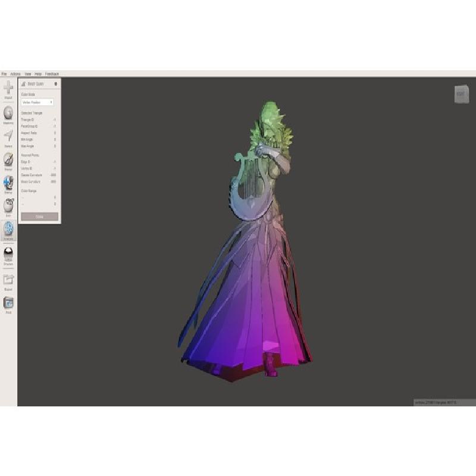Activate the Select tool arrow icon
Viewport: 476px width, 476px height.
point(8,137)
